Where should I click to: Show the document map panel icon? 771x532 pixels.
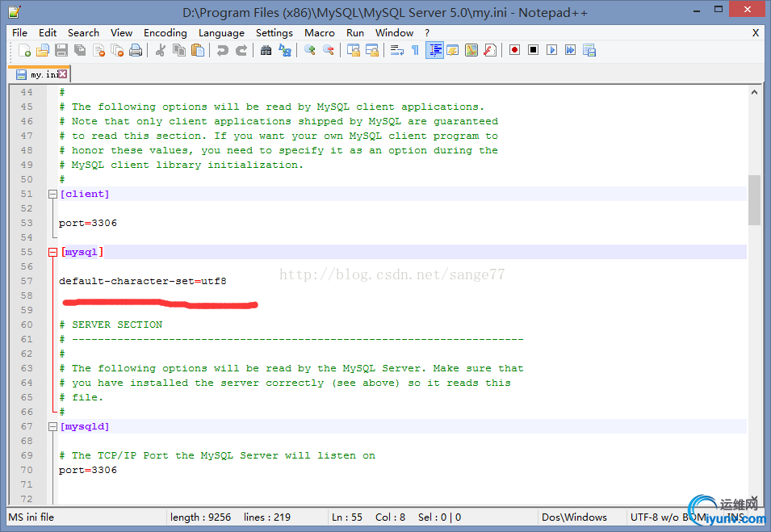click(471, 50)
